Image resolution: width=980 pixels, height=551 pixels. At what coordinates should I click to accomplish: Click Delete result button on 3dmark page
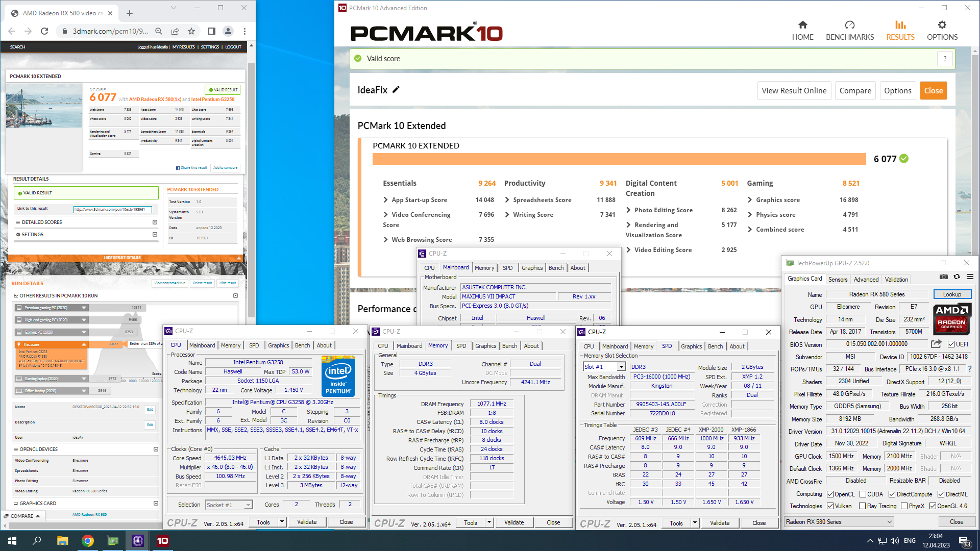click(x=203, y=283)
